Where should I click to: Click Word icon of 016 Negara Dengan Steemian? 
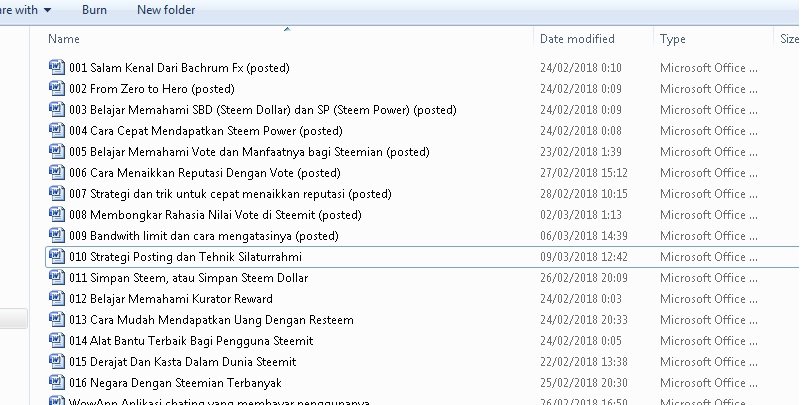(57, 382)
